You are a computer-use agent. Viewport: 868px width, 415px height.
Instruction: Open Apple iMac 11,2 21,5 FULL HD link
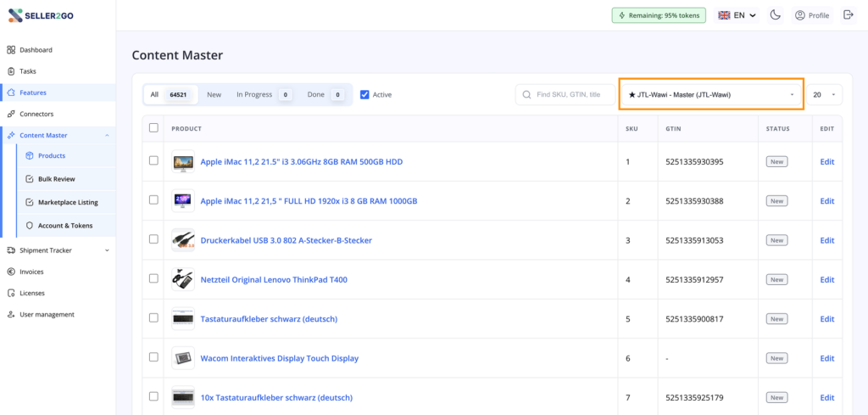click(x=309, y=201)
